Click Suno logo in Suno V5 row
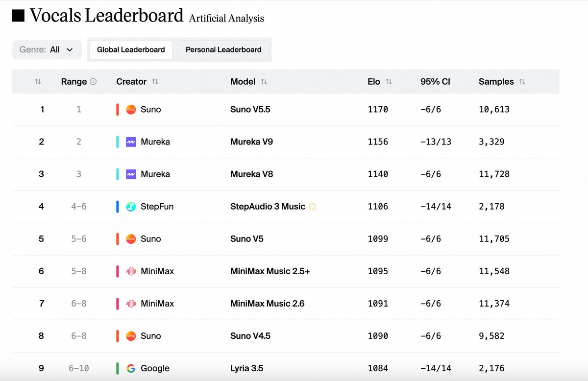 coord(131,238)
